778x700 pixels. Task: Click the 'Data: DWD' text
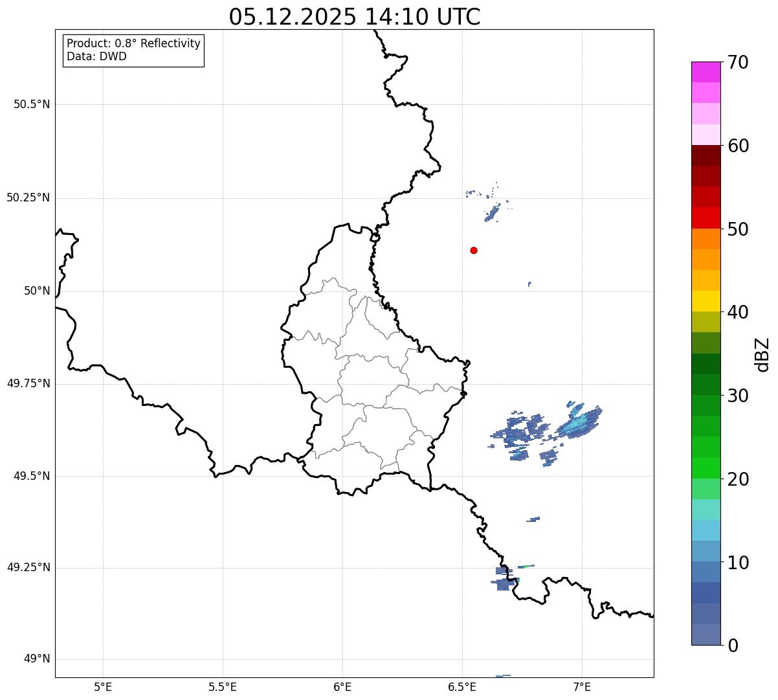click(x=96, y=56)
